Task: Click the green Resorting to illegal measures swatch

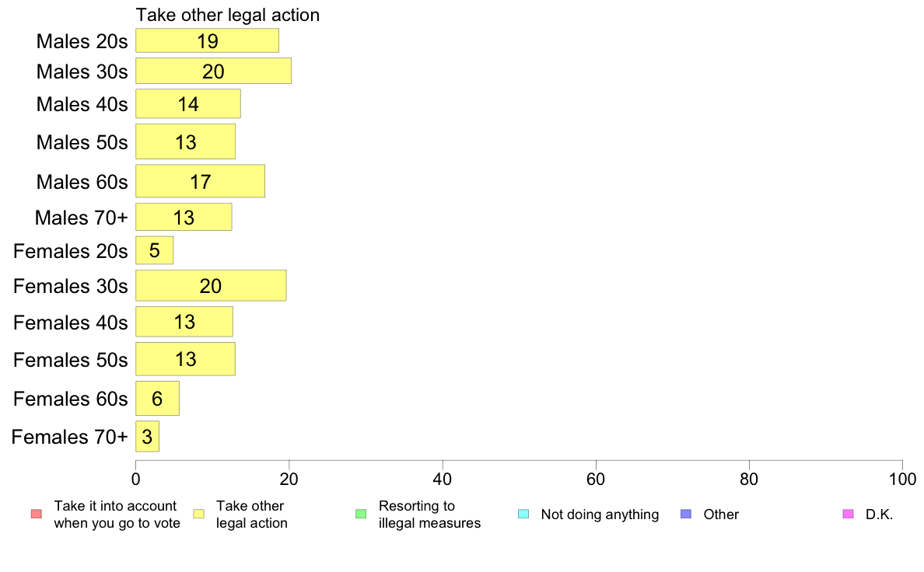Action: point(361,514)
